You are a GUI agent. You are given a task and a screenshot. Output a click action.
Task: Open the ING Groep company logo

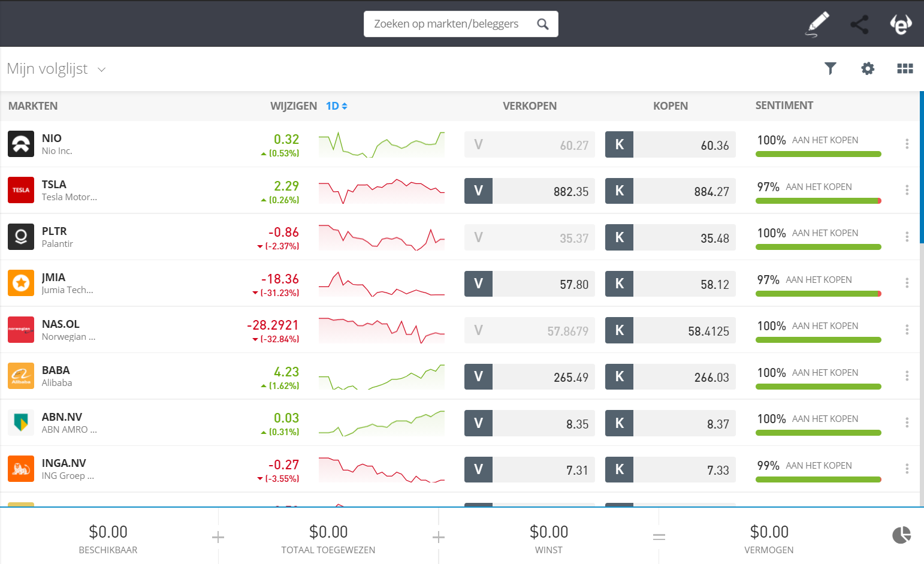(21, 469)
